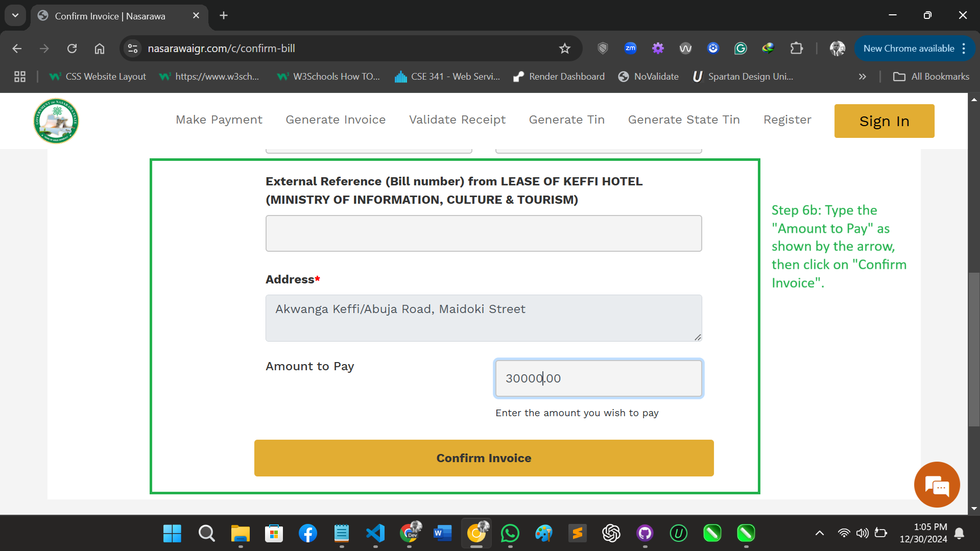Open the apps grid in bookmarks bar
Image resolution: width=980 pixels, height=551 pixels.
pyautogui.click(x=20, y=77)
